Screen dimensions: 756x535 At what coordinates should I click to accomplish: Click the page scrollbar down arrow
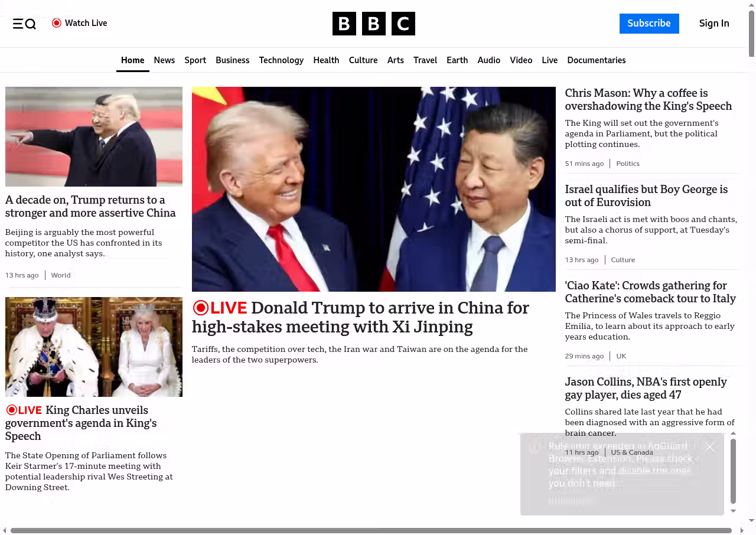pyautogui.click(x=751, y=520)
